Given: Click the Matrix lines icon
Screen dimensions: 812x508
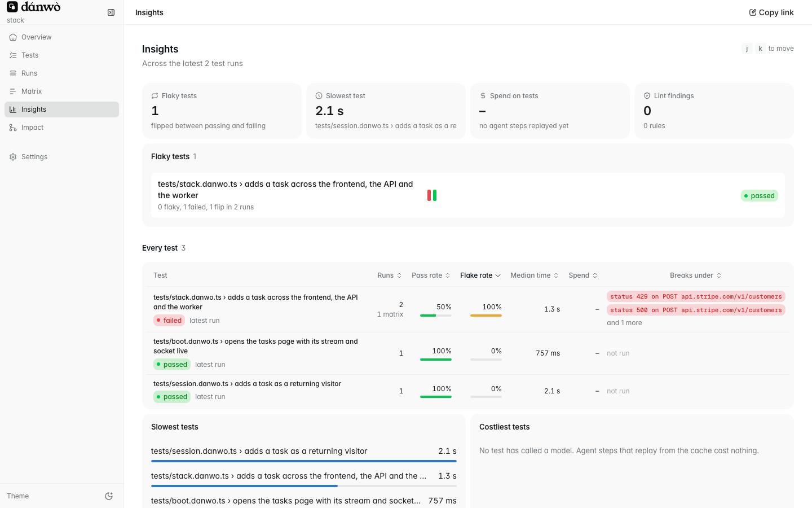Looking at the screenshot, I should [13, 91].
